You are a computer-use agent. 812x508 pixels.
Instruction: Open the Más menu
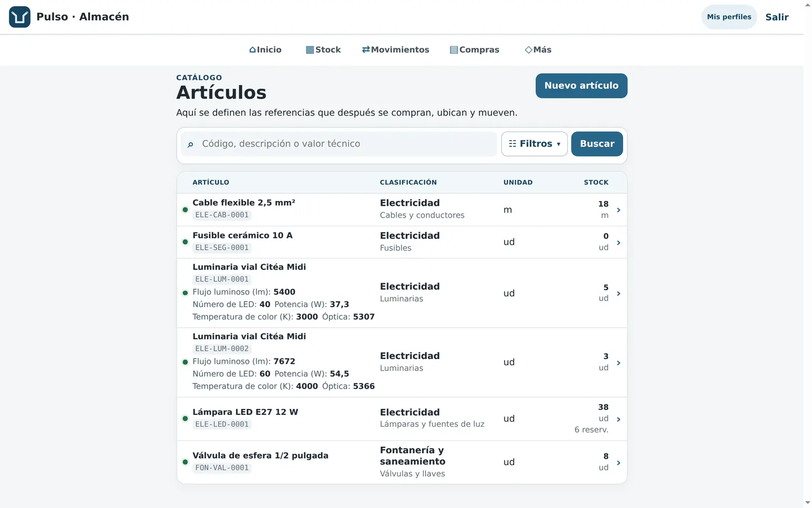point(538,50)
